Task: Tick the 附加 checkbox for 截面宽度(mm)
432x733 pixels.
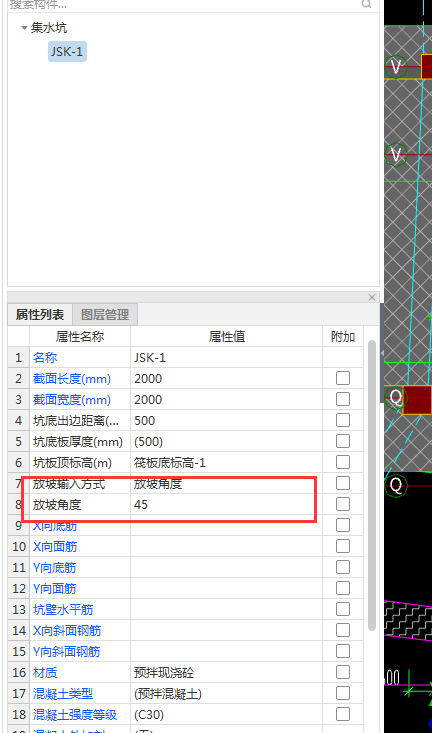Action: (343, 399)
